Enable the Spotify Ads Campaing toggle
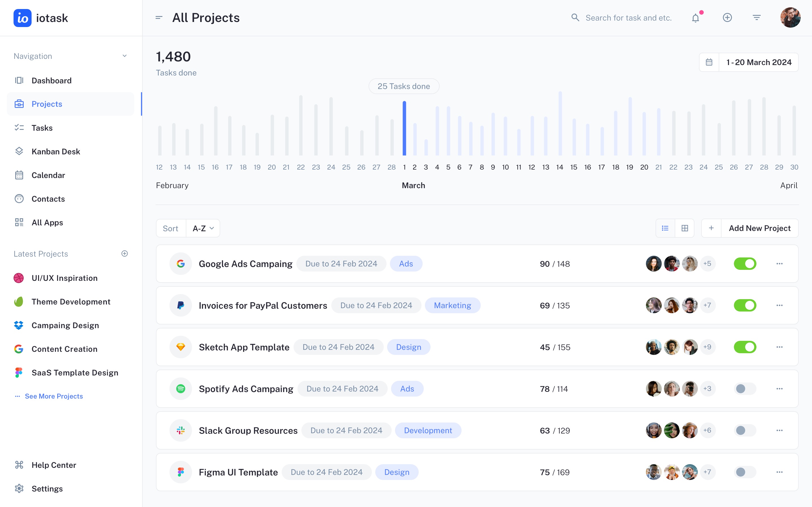The height and width of the screenshot is (507, 812). (x=745, y=389)
